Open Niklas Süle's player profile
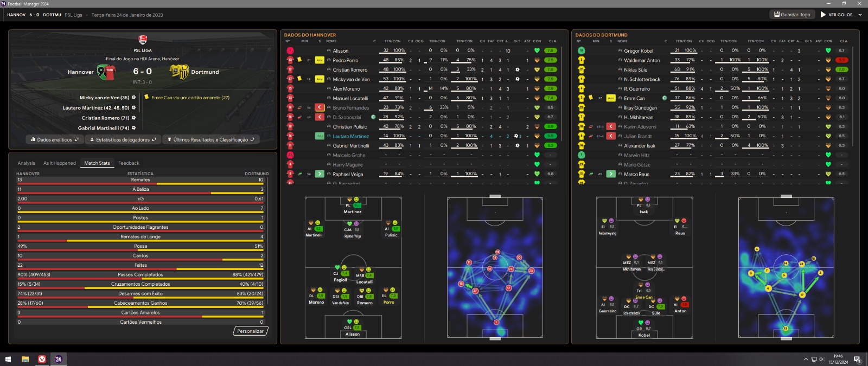Image resolution: width=868 pixels, height=366 pixels. (x=635, y=69)
